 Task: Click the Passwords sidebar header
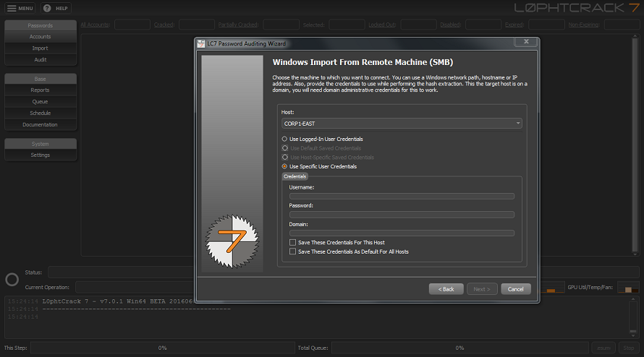41,25
